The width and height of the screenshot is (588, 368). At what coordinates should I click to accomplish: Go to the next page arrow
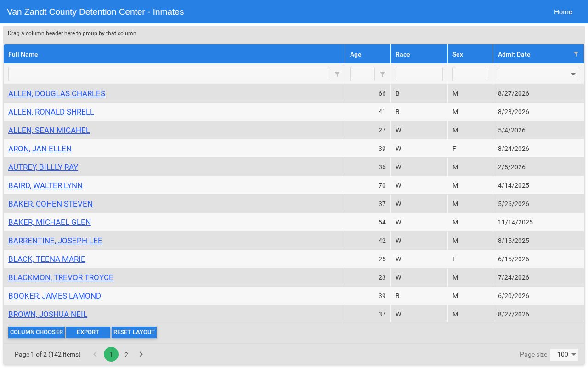tap(141, 354)
